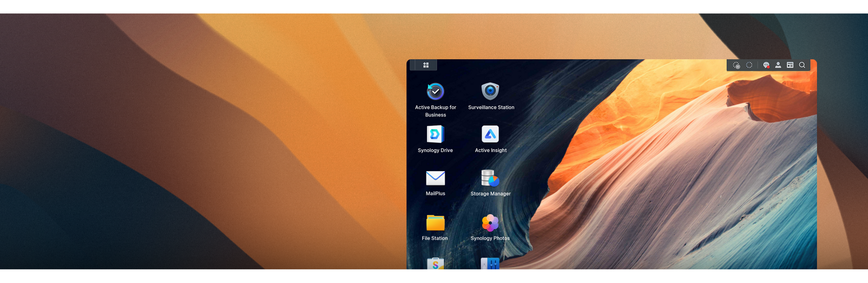Launch Storage Manager
Screen dimensions: 868x283
click(x=490, y=178)
